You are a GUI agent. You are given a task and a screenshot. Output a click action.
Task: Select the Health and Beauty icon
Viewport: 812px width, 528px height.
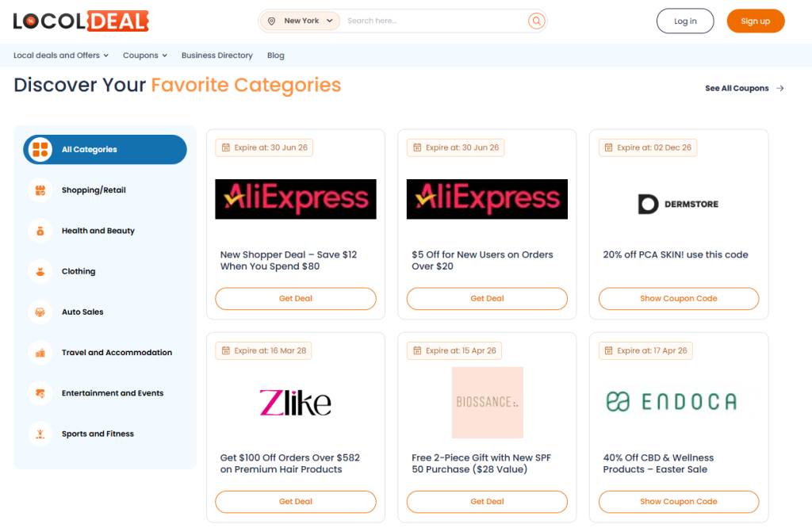click(40, 230)
